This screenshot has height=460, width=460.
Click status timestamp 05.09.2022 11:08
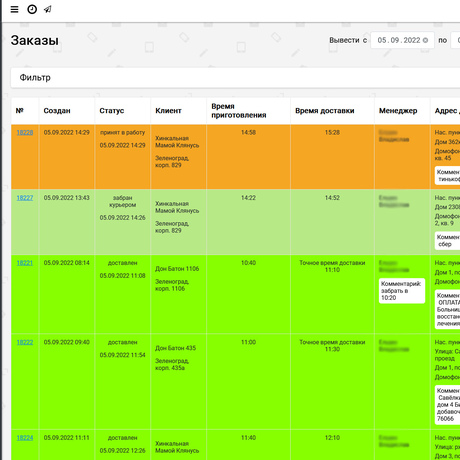pyautogui.click(x=123, y=276)
